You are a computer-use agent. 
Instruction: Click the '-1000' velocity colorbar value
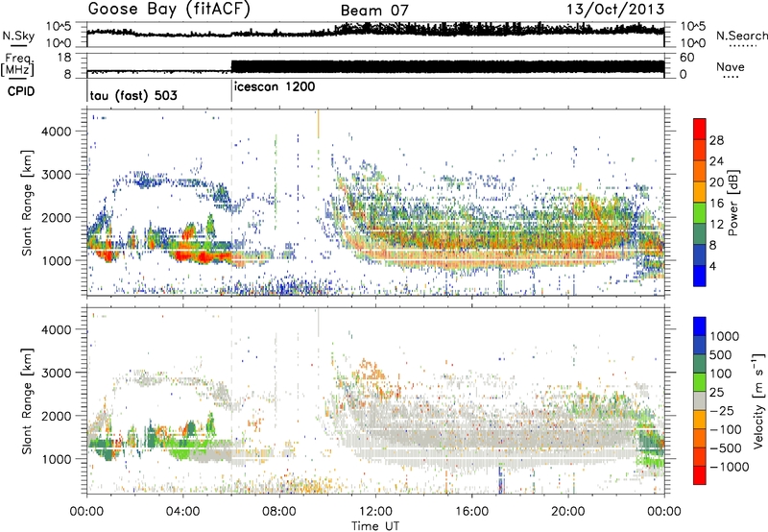click(730, 467)
